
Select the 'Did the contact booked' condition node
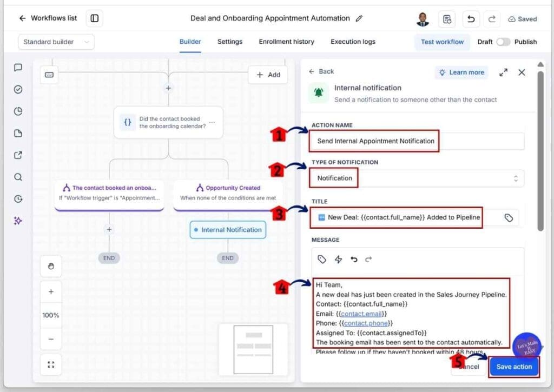coord(169,122)
